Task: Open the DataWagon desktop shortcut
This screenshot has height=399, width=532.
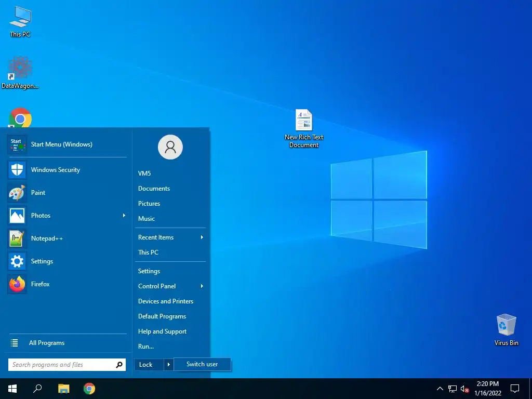Action: click(x=20, y=72)
